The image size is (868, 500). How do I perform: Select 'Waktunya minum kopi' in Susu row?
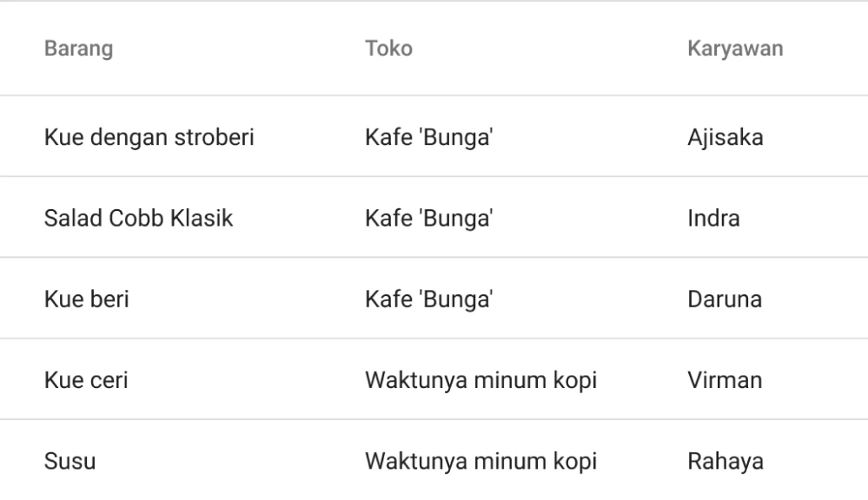pos(480,462)
